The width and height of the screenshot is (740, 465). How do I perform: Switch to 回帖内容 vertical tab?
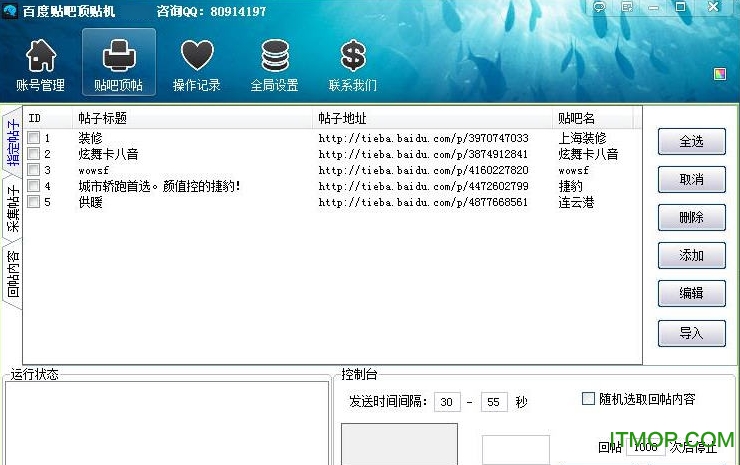13,274
